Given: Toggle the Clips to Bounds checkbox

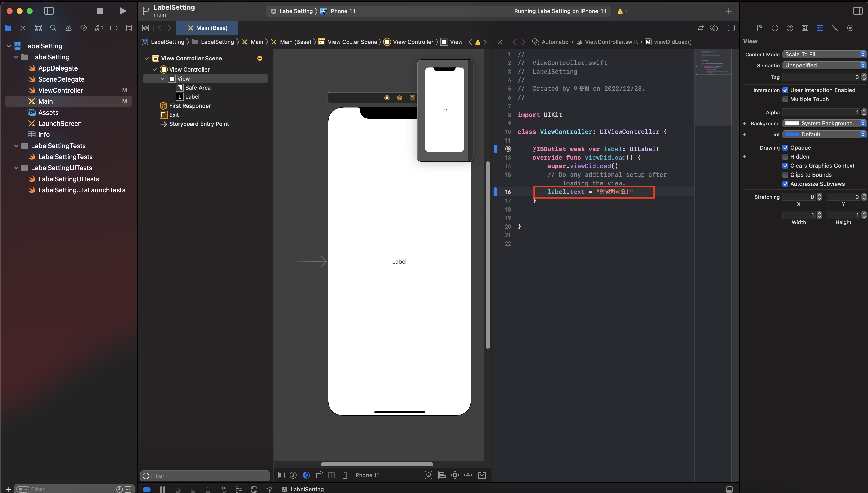Looking at the screenshot, I should pos(785,175).
